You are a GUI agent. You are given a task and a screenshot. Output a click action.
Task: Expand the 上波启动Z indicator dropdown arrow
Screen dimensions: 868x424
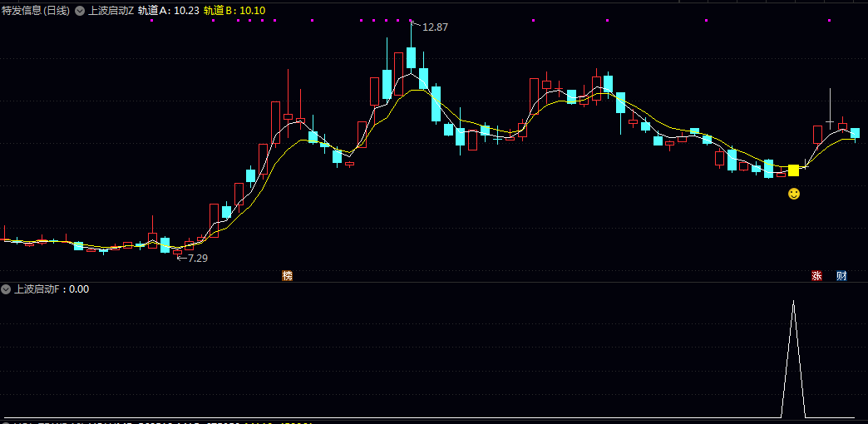pos(80,11)
